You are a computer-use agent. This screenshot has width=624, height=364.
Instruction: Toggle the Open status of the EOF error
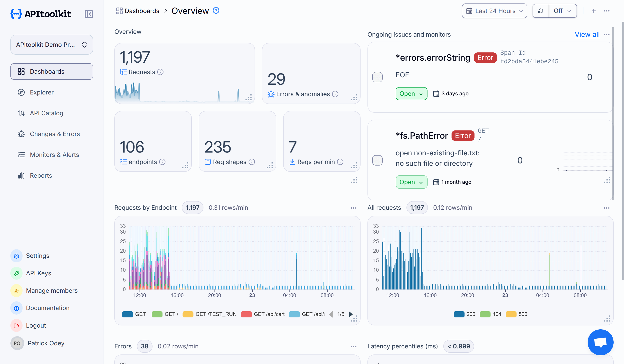click(x=411, y=94)
